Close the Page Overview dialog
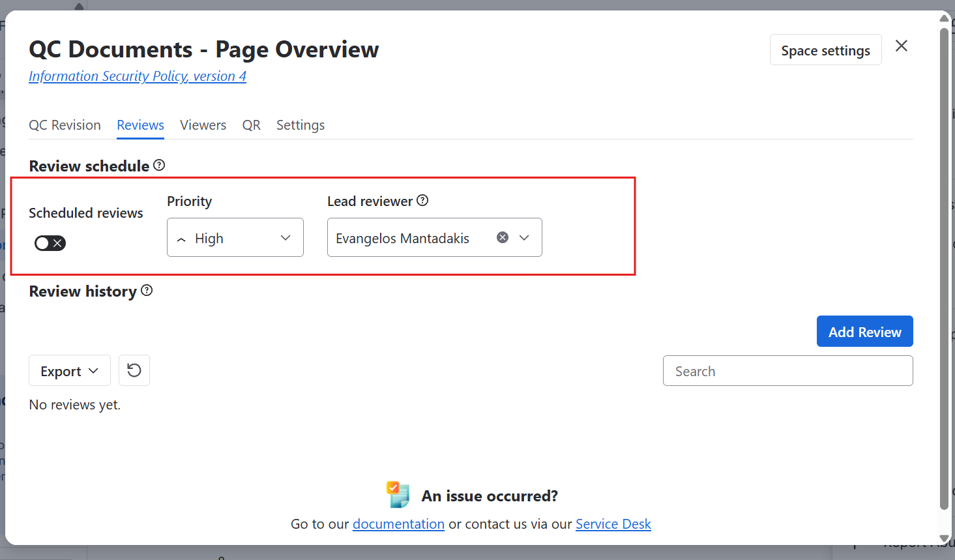The height and width of the screenshot is (560, 955). click(902, 46)
